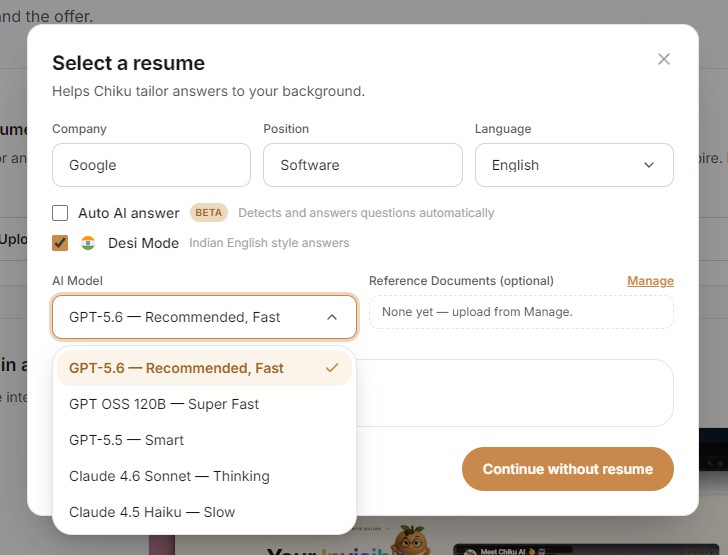This screenshot has width=728, height=555.
Task: Collapse the AI Model dropdown
Action: tap(204, 317)
